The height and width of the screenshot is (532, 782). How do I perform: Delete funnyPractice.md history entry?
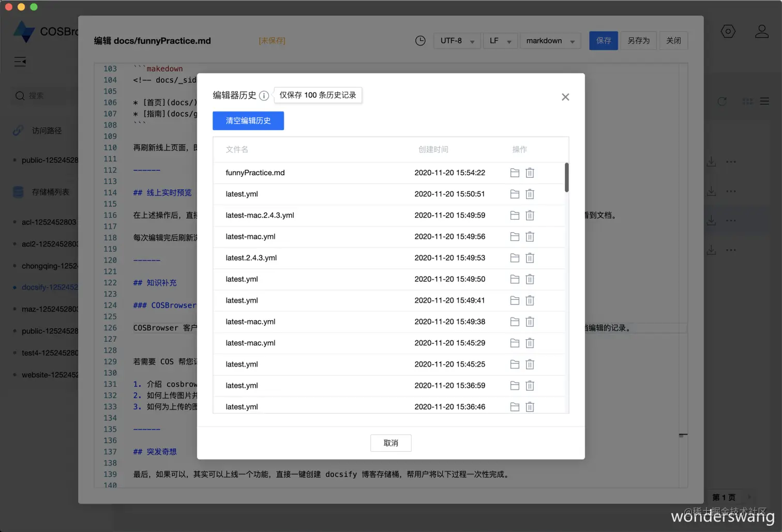tap(530, 173)
